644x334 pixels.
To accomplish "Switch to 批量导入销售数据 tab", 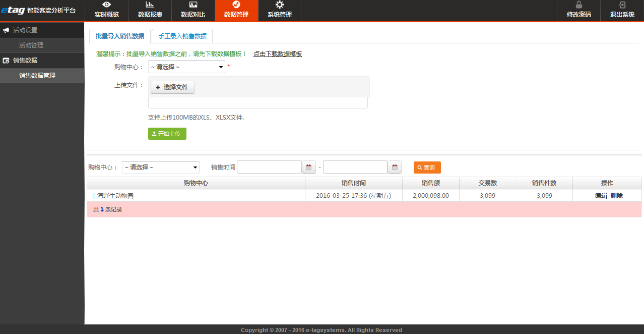I will pyautogui.click(x=120, y=36).
